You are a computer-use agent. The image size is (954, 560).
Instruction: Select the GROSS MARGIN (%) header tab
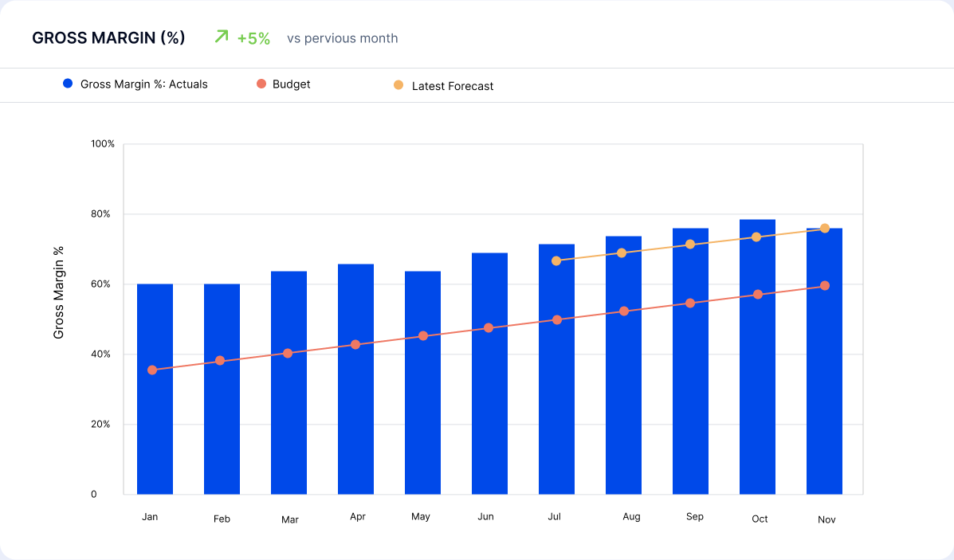tap(108, 37)
